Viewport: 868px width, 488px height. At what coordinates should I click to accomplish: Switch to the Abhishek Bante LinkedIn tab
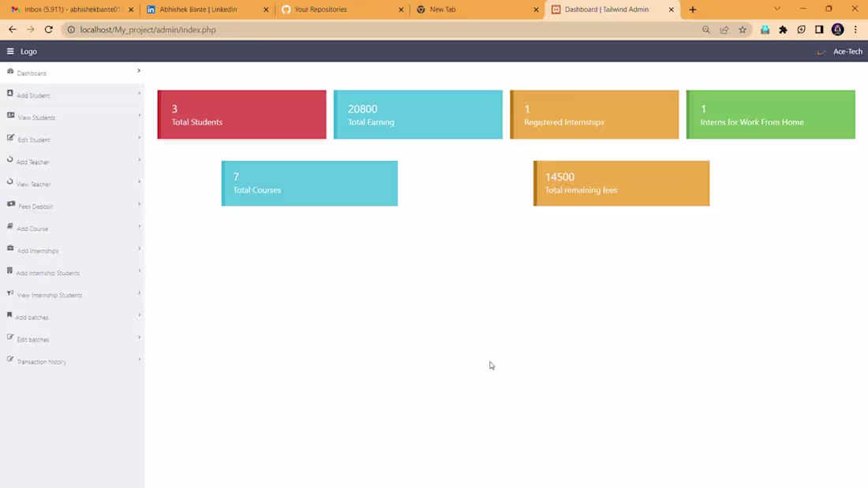coord(207,9)
